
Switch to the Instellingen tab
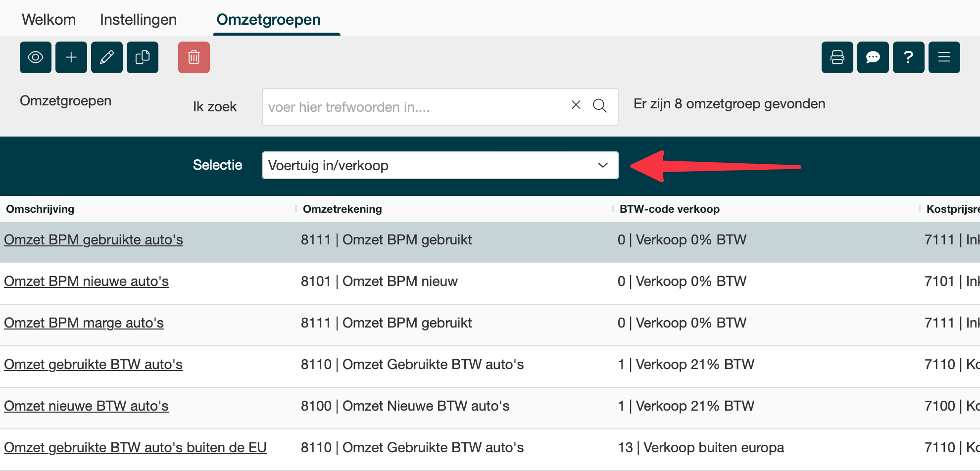tap(138, 19)
